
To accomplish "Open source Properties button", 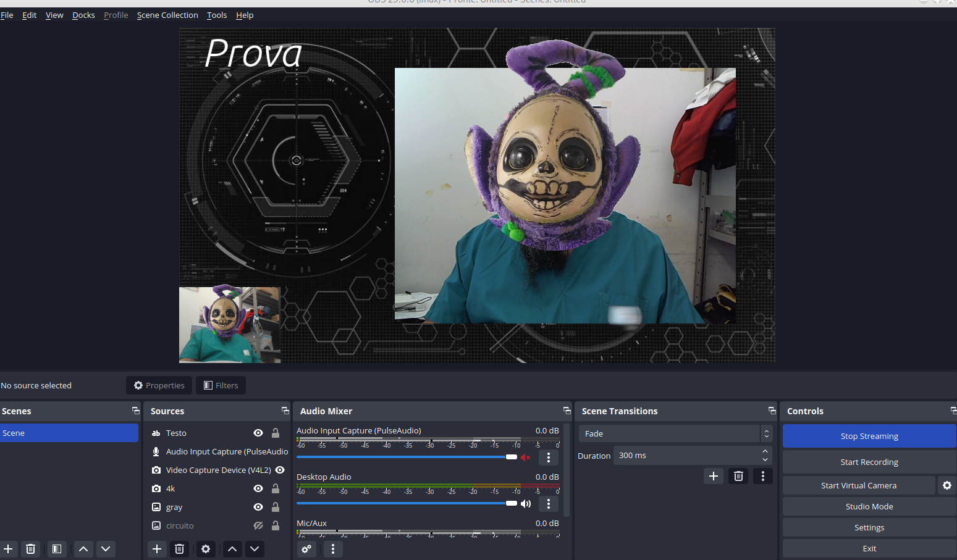I will point(159,385).
